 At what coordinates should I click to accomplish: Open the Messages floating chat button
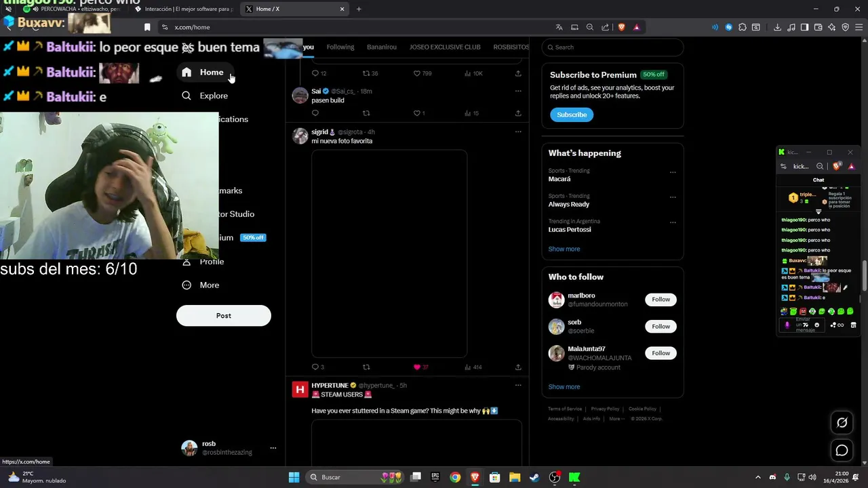click(x=842, y=450)
